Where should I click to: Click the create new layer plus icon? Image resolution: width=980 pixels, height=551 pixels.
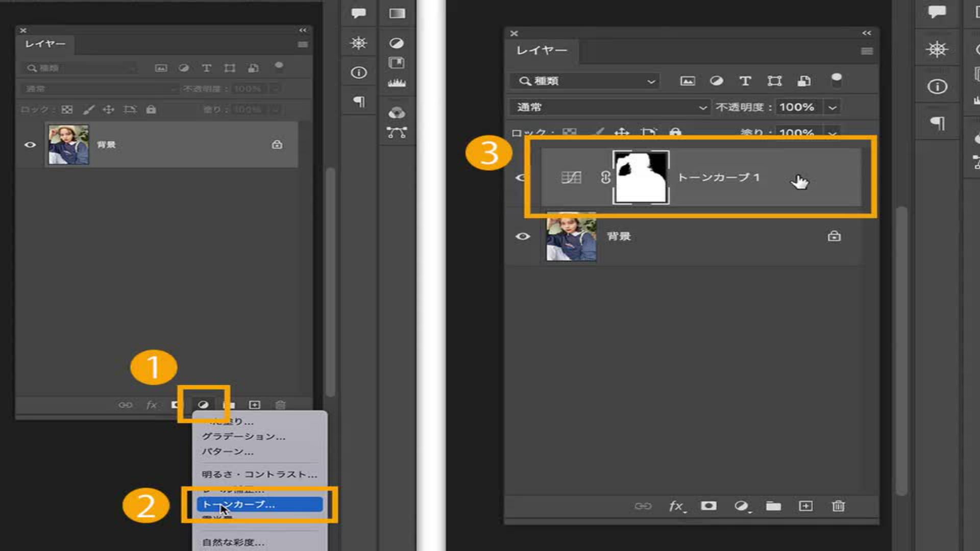point(805,506)
